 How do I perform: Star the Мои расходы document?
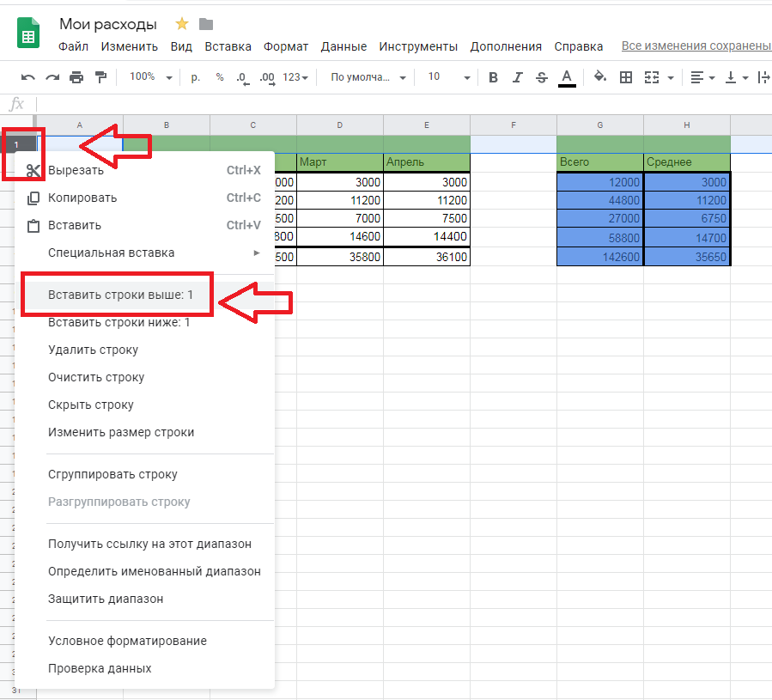tap(182, 24)
